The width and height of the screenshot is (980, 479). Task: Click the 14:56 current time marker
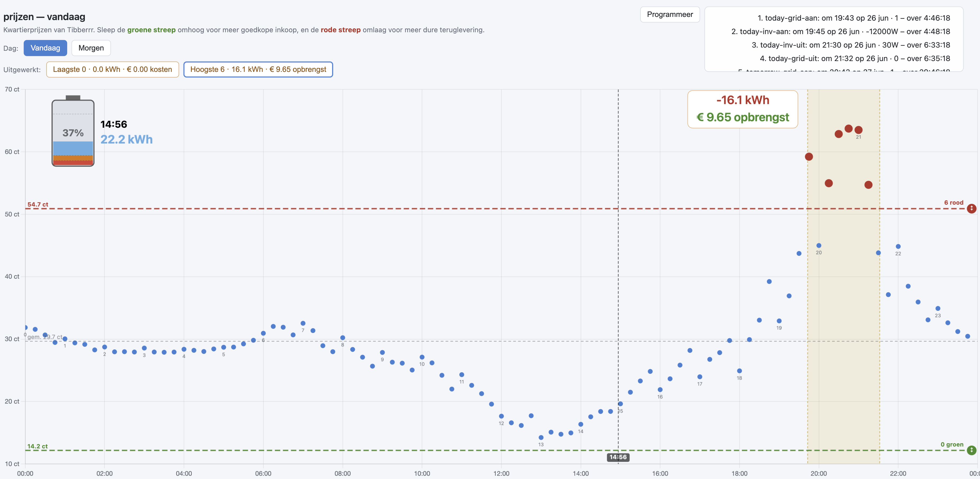(x=618, y=457)
